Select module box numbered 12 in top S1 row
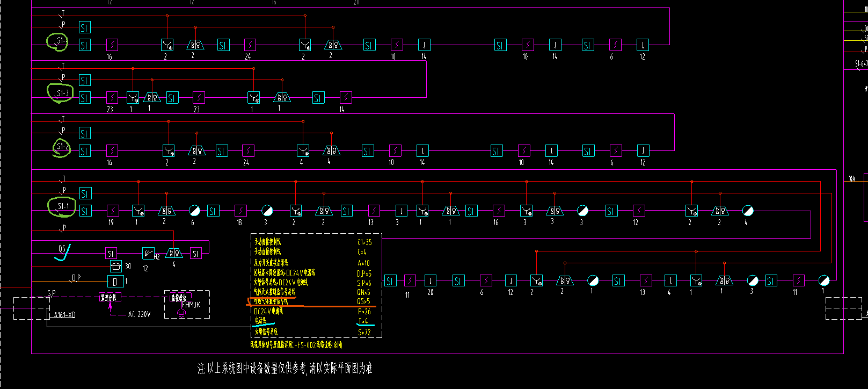This screenshot has width=868, height=389. click(x=643, y=45)
